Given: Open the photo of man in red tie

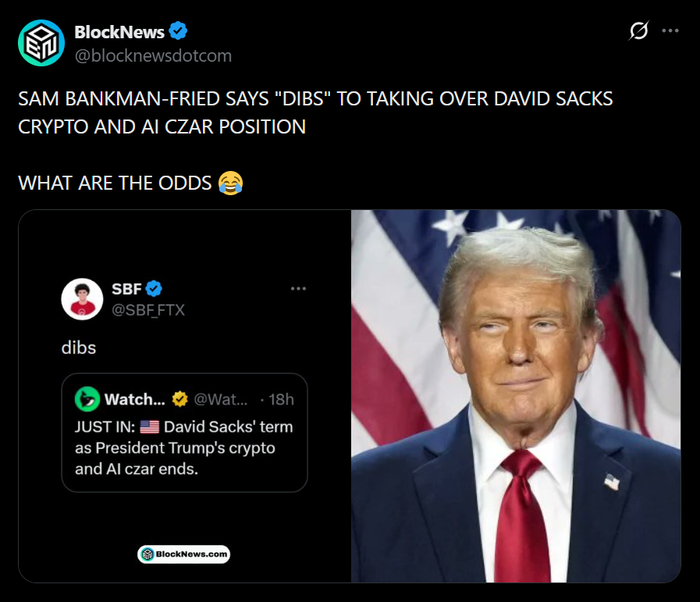Looking at the screenshot, I should pos(515,396).
